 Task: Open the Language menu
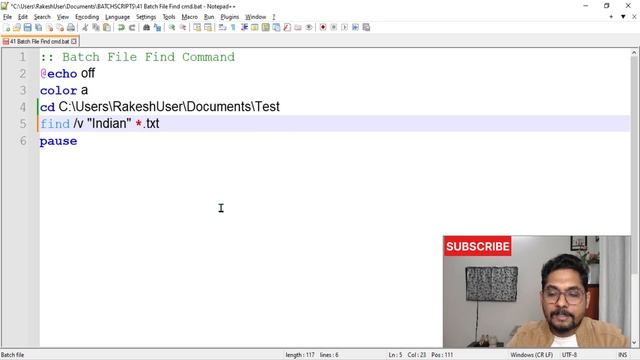(x=117, y=17)
